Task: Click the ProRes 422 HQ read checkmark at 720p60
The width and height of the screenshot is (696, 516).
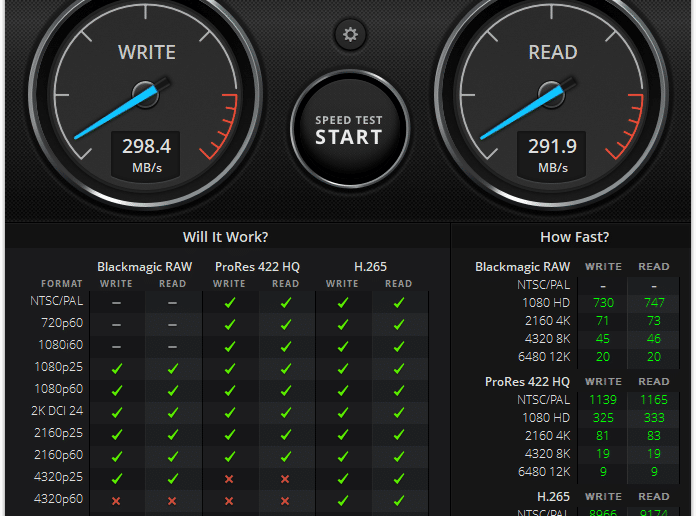Action: point(286,325)
